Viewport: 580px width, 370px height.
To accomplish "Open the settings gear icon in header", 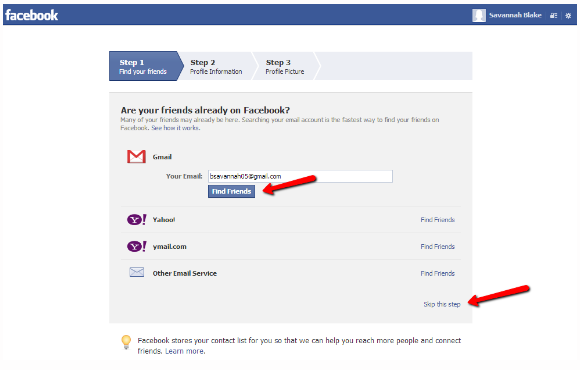I will (x=568, y=16).
